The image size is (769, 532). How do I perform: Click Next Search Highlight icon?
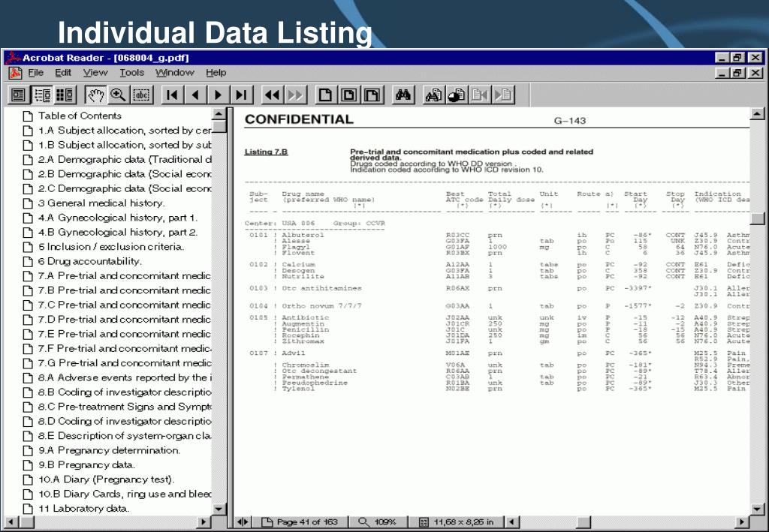[x=502, y=95]
